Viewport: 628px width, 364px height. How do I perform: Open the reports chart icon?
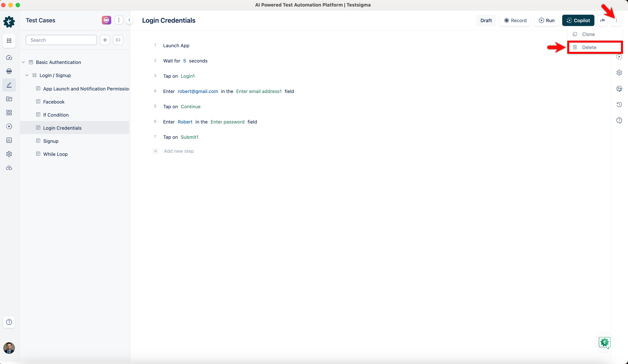click(9, 140)
